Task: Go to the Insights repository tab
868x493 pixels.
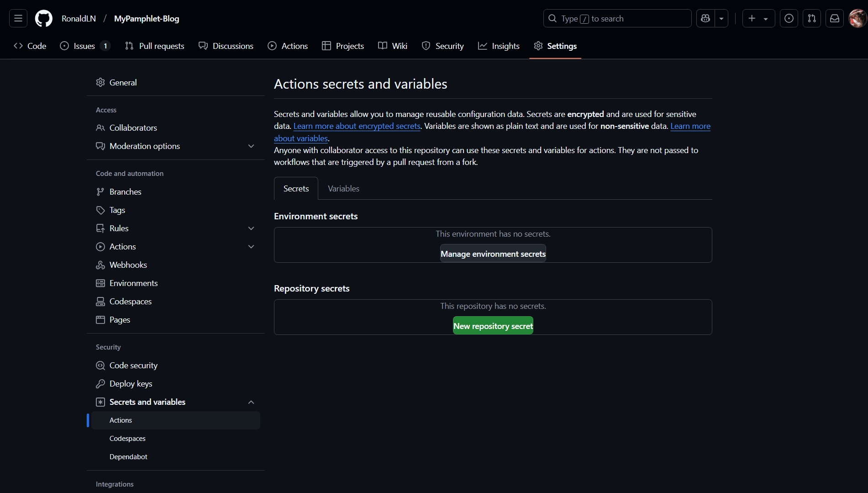Action: [499, 46]
